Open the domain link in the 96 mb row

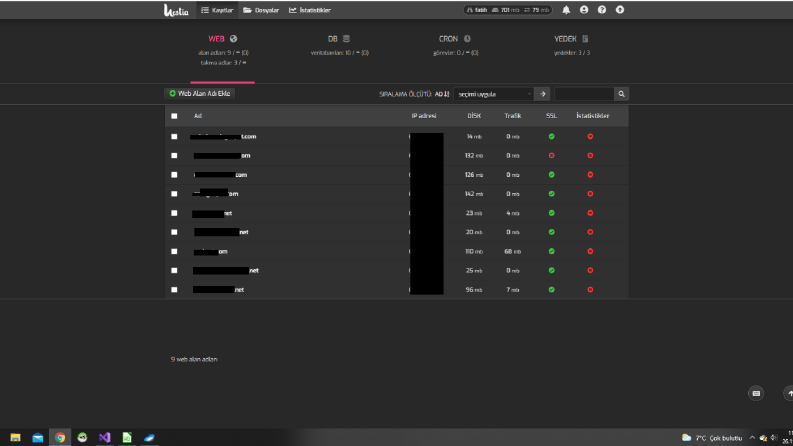218,290
